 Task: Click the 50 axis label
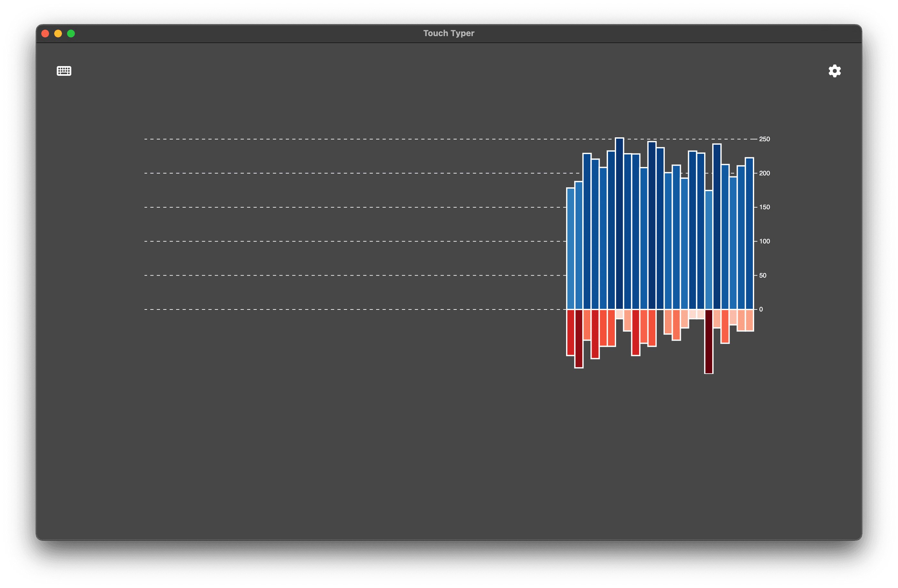coord(762,275)
